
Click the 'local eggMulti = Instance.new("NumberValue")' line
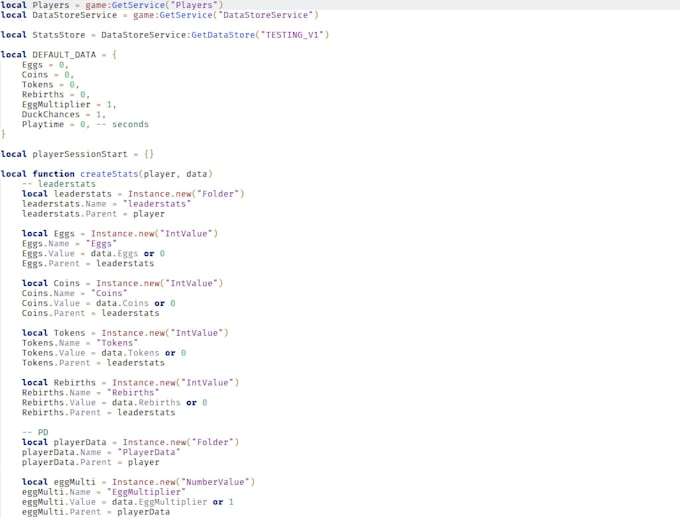[138, 482]
